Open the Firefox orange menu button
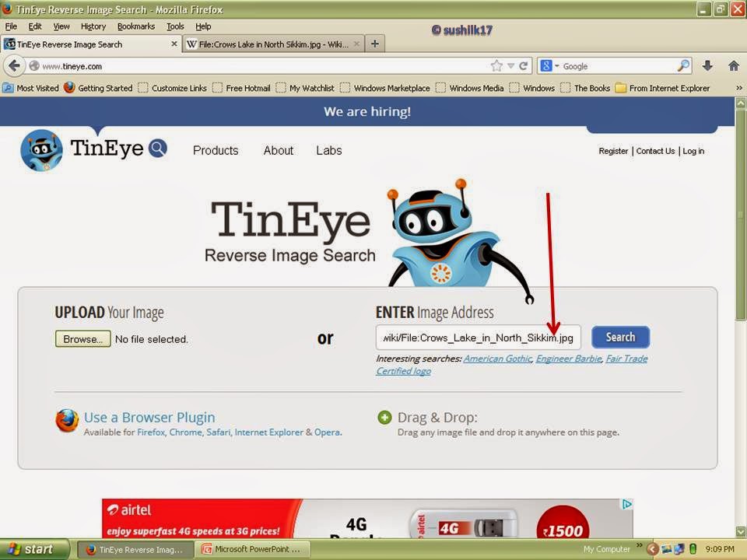 click(x=8, y=9)
